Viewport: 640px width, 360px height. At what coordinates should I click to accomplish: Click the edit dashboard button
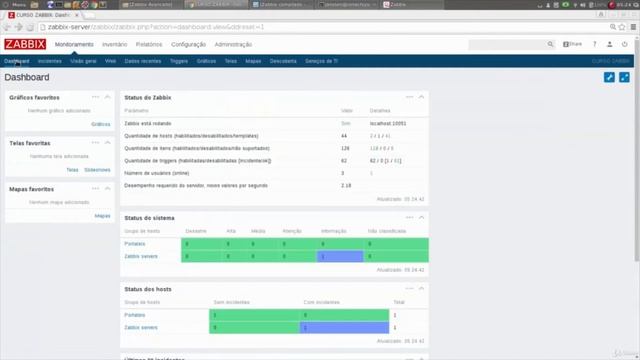[609, 77]
